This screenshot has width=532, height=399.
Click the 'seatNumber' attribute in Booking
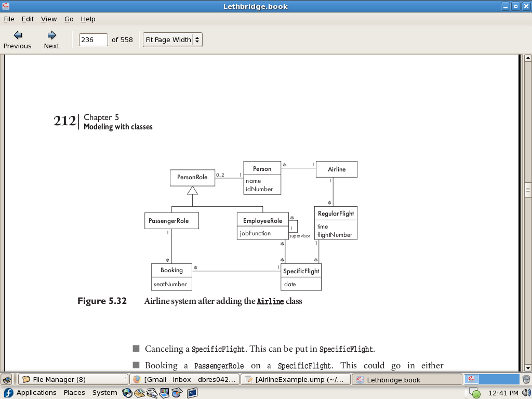click(170, 284)
